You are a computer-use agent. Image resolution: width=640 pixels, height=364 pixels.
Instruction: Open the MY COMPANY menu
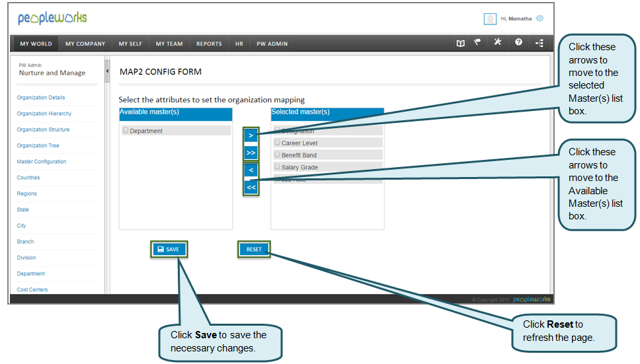tap(85, 44)
